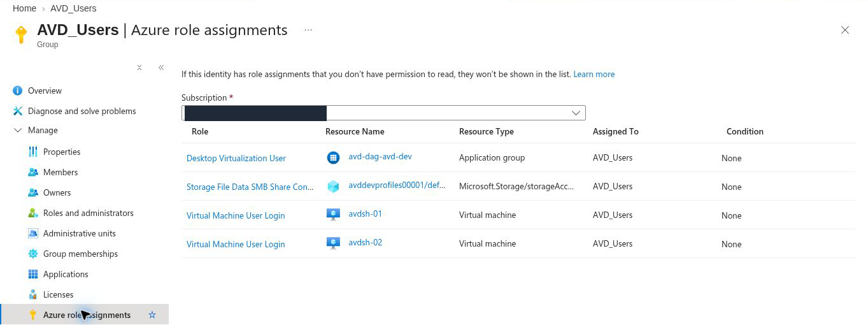Collapse the Manage section
868x325 pixels.
coord(17,130)
